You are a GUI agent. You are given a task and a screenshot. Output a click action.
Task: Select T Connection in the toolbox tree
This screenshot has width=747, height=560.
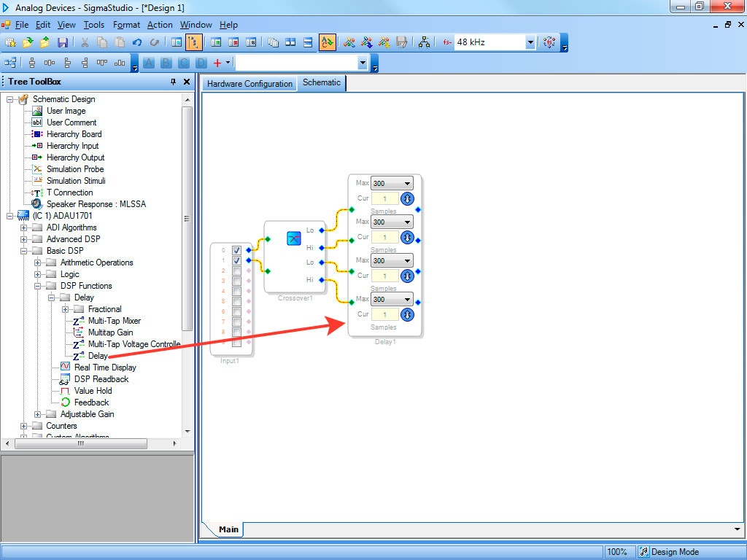point(69,192)
